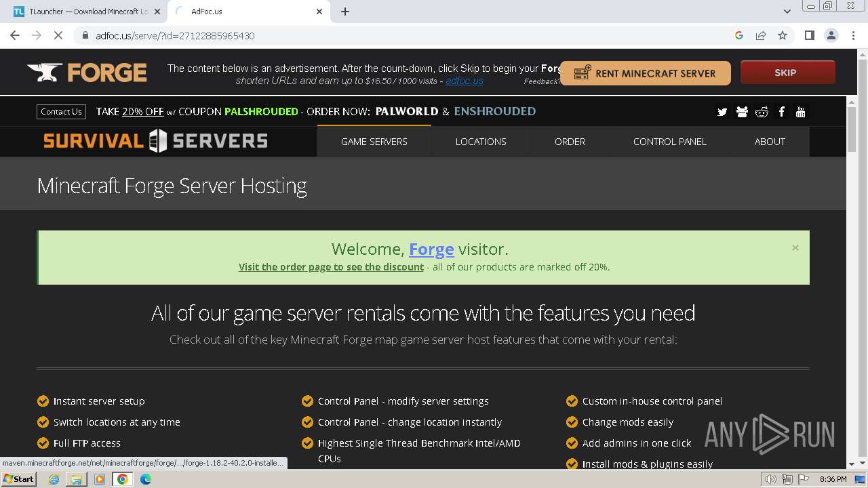Open the Windows Start menu
Viewport: 868px width, 488px height.
point(19,479)
